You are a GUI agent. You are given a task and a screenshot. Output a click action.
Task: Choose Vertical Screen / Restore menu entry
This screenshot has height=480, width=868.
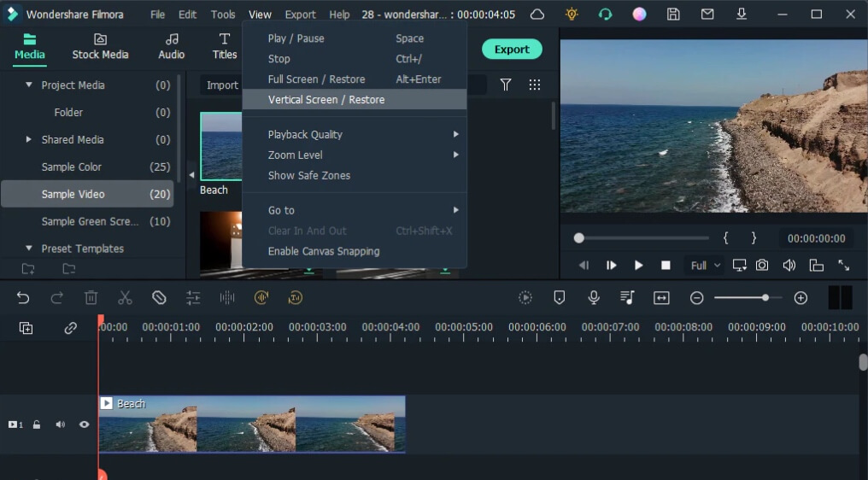click(355, 100)
